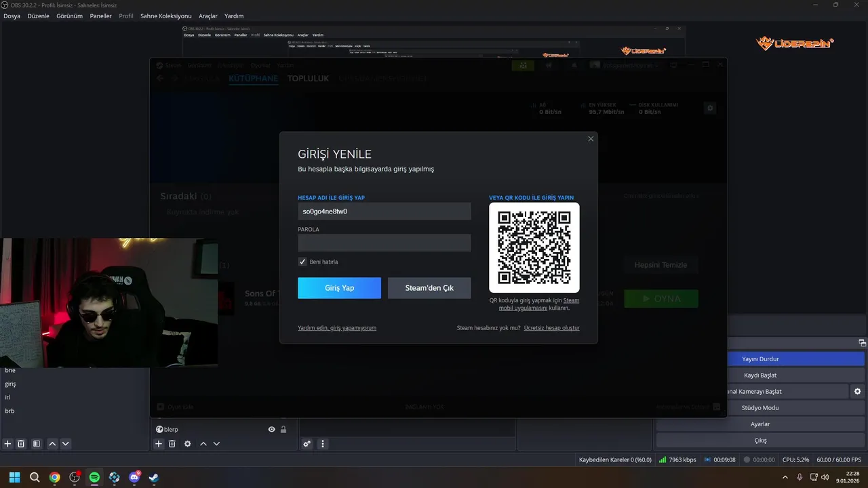
Task: Open the Düzenle menu
Action: tap(38, 16)
